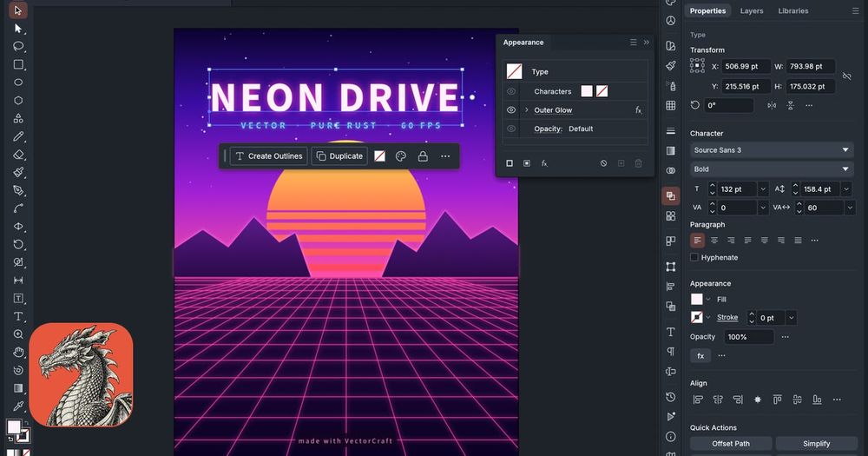Set paragraph to align center
868x456 pixels.
point(714,240)
